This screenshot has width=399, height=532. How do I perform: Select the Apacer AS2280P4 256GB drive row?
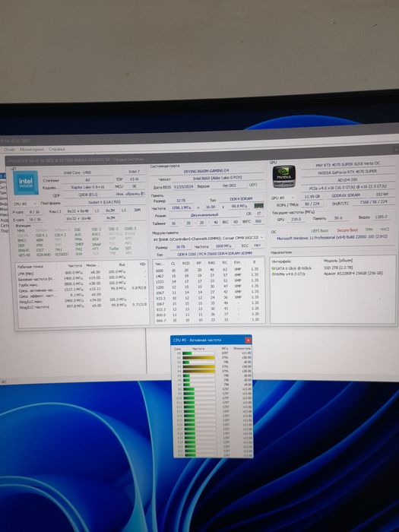click(x=332, y=274)
